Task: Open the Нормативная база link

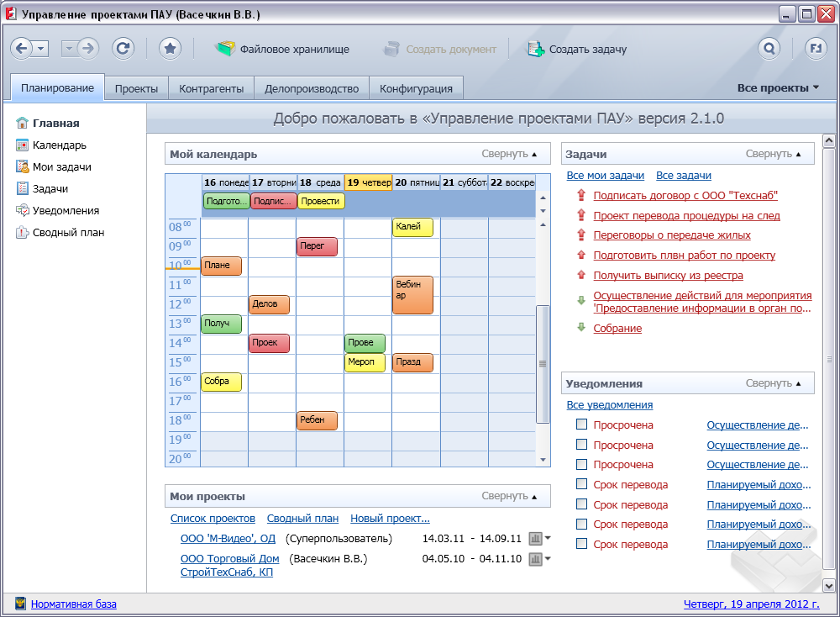Action: point(73,604)
